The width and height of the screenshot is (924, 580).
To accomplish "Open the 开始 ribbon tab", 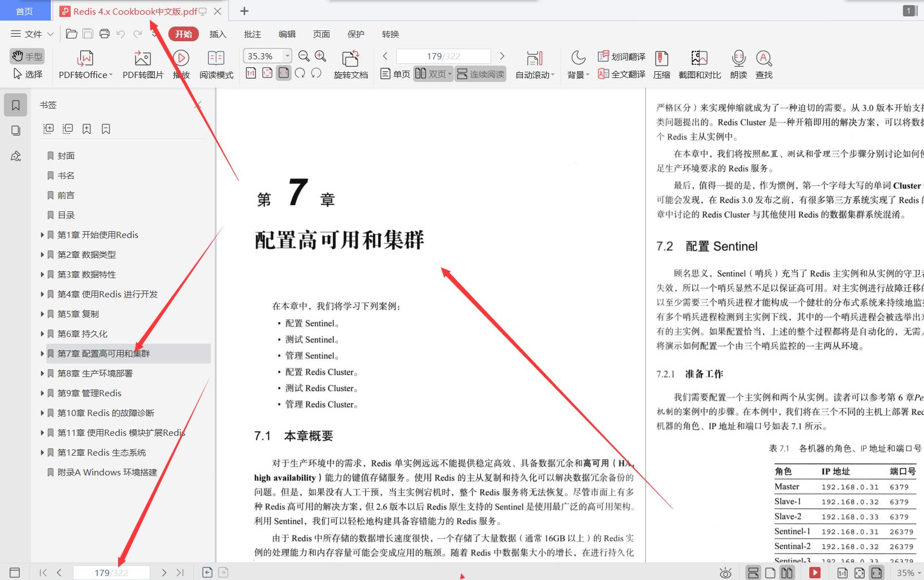I will click(184, 34).
